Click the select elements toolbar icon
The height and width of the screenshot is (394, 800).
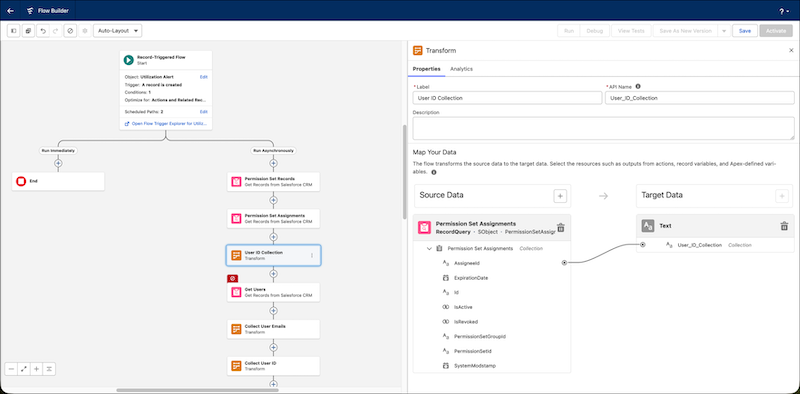28,31
